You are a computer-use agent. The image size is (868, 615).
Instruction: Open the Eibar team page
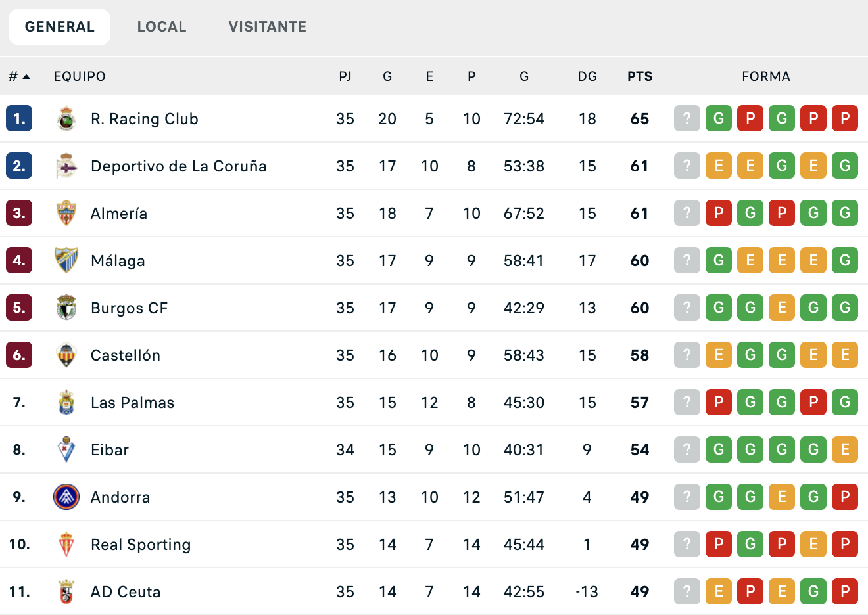110,449
